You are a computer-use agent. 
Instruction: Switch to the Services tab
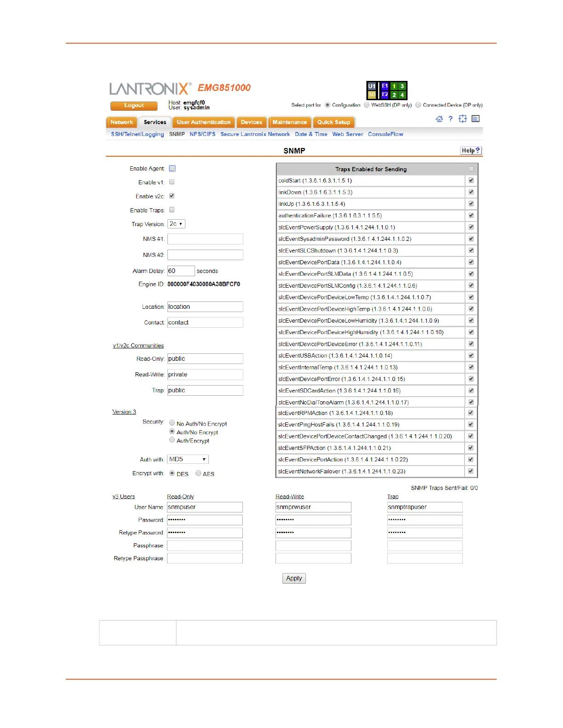pyautogui.click(x=155, y=122)
